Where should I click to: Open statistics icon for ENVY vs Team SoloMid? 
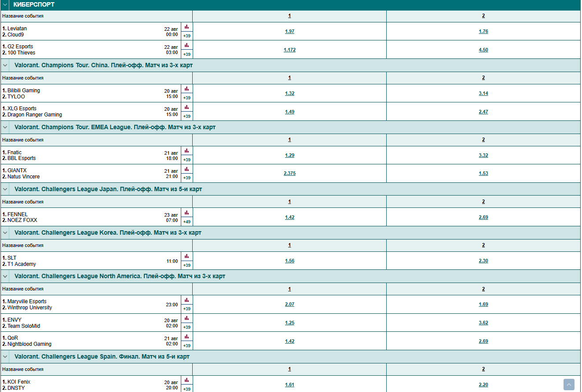click(187, 318)
